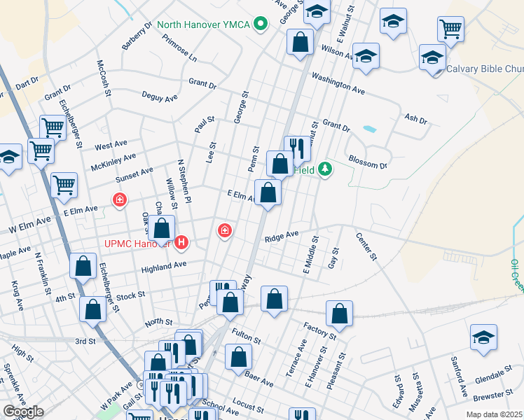Click the North Hanover YMCA text label
This screenshot has width=524, height=420.
click(x=204, y=24)
